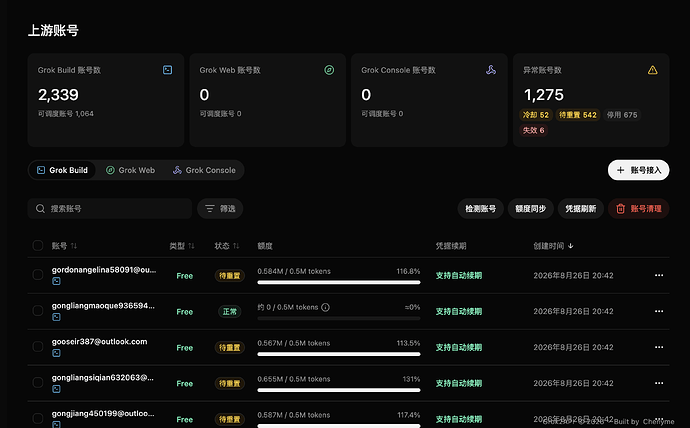The image size is (690, 428).
Task: Click the plus icon in 账号接入
Action: pos(620,170)
